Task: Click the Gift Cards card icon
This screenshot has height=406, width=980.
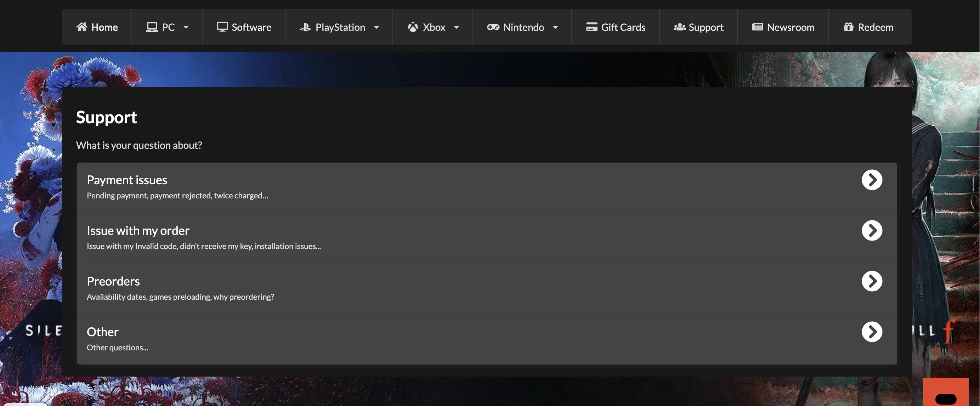Action: [591, 27]
